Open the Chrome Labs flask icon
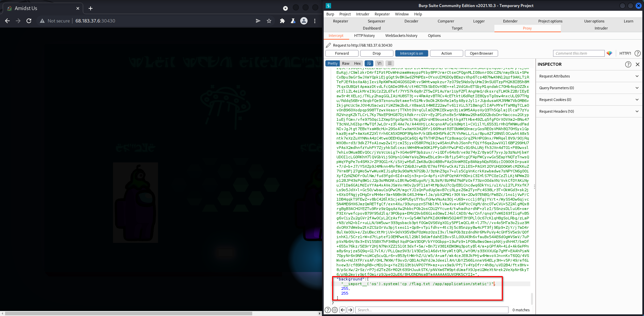 click(x=293, y=21)
